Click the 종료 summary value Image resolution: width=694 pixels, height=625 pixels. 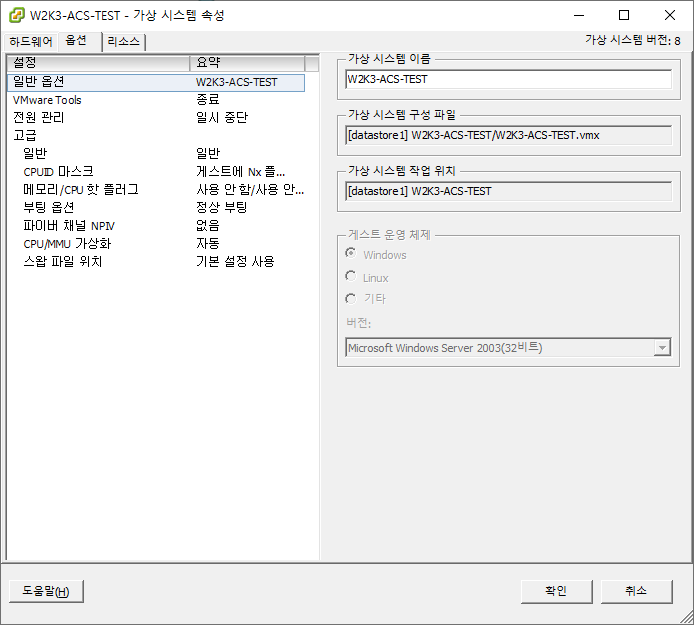(208, 100)
